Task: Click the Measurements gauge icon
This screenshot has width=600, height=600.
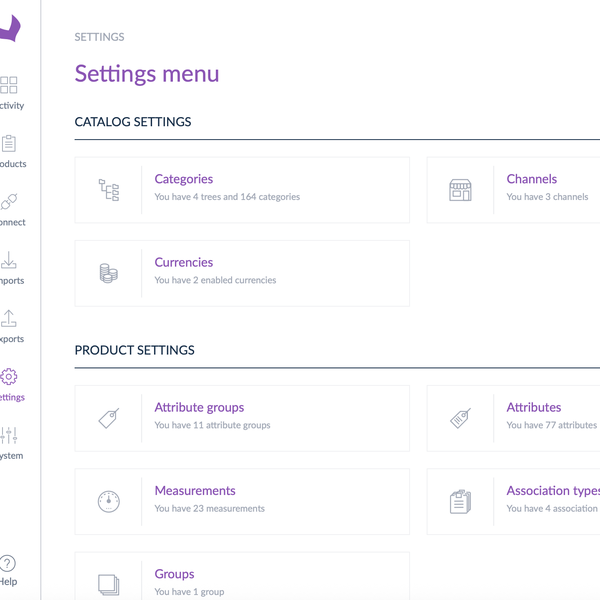Action: click(x=109, y=502)
